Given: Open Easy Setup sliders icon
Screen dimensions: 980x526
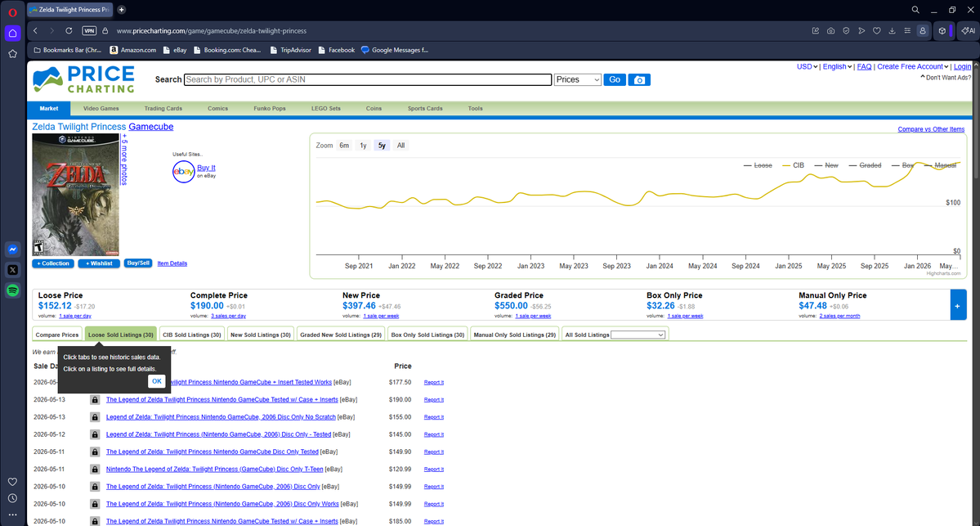Looking at the screenshot, I should 907,30.
